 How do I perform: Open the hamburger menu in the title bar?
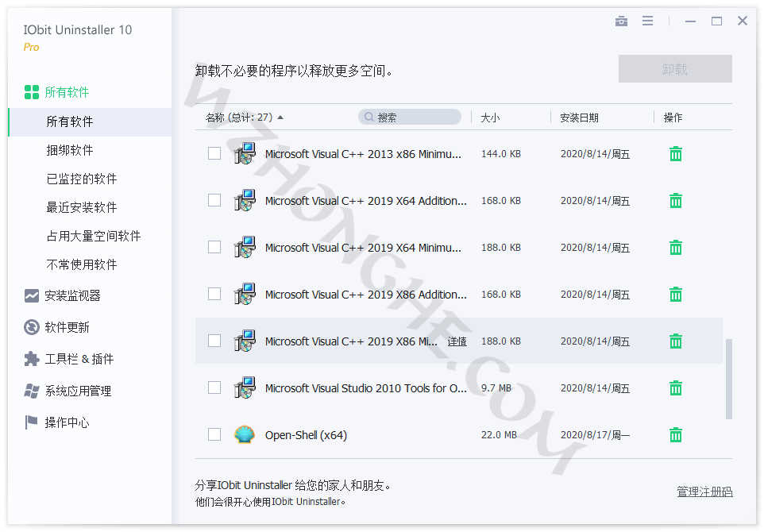point(648,21)
